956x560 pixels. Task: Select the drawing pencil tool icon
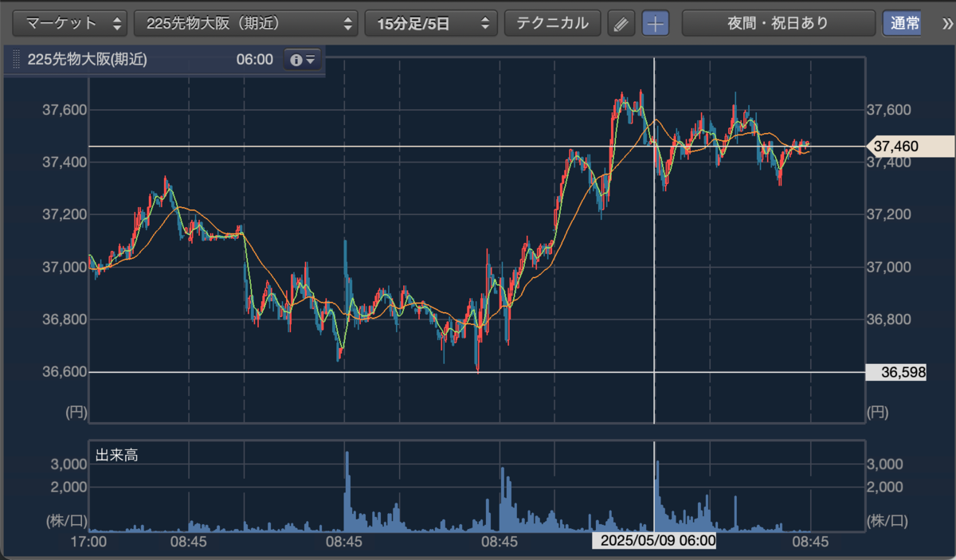(621, 23)
